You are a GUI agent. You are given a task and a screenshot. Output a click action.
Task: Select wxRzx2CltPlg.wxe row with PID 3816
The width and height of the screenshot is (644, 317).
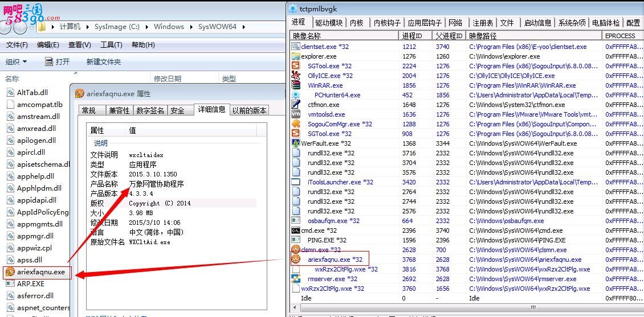(x=467, y=269)
